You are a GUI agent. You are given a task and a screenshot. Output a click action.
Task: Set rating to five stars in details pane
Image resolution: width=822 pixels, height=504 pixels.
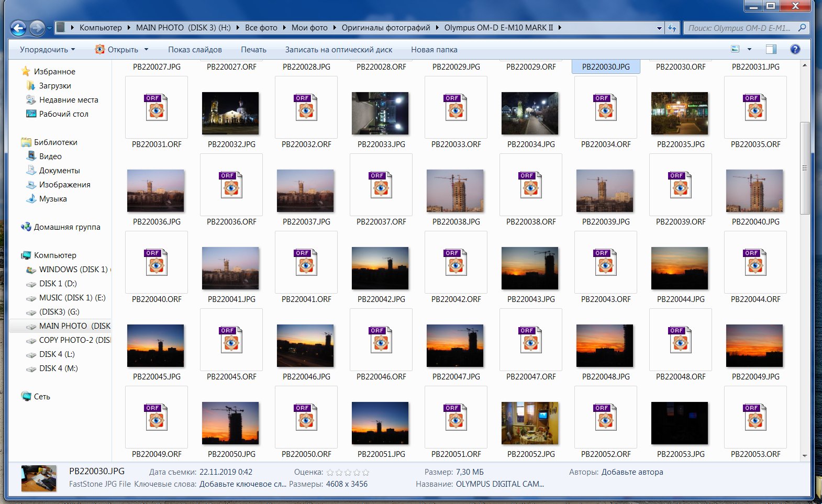(x=365, y=473)
